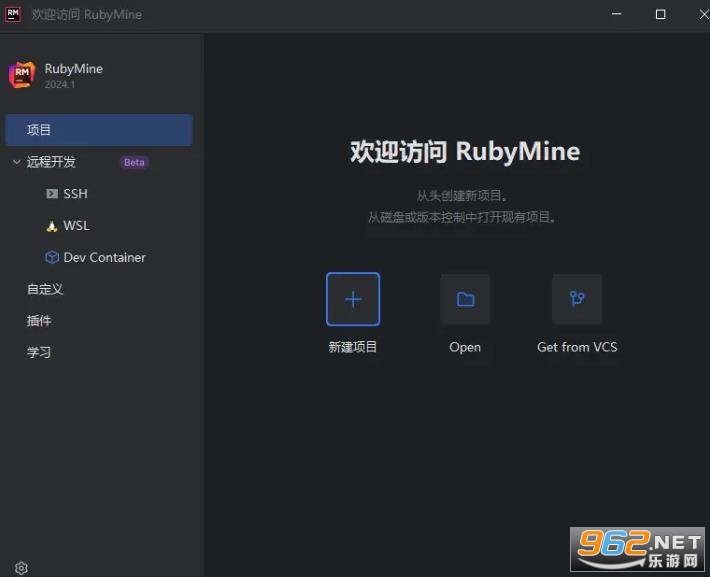Viewport: 710px width, 577px height.
Task: Click the Get from VCS branch icon
Action: point(577,299)
